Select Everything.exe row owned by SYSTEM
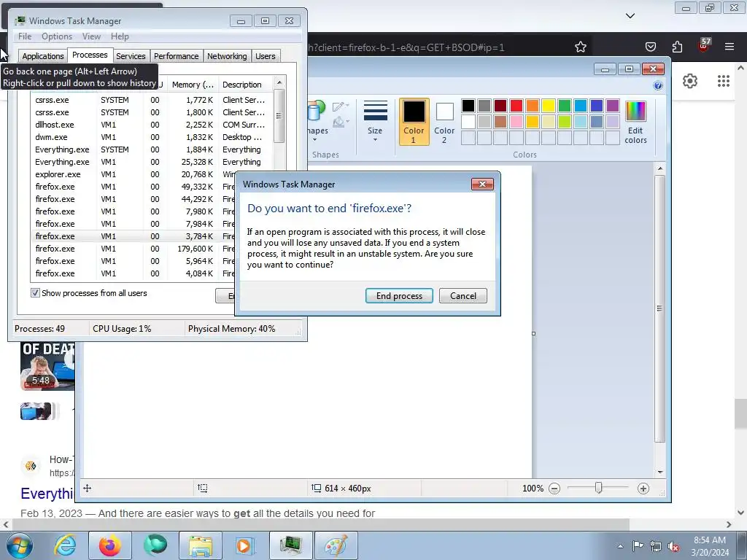The image size is (747, 560). (x=152, y=149)
